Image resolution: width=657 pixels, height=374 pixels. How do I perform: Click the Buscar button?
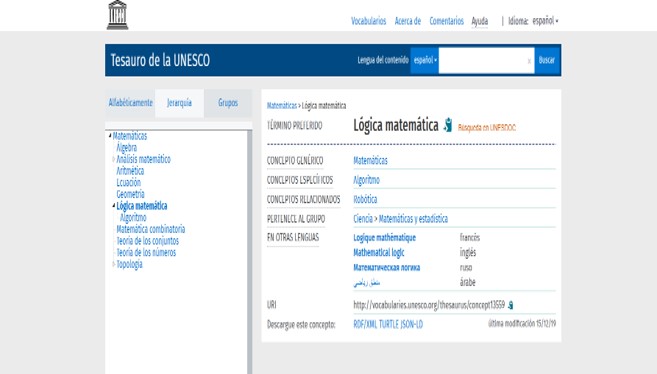547,60
